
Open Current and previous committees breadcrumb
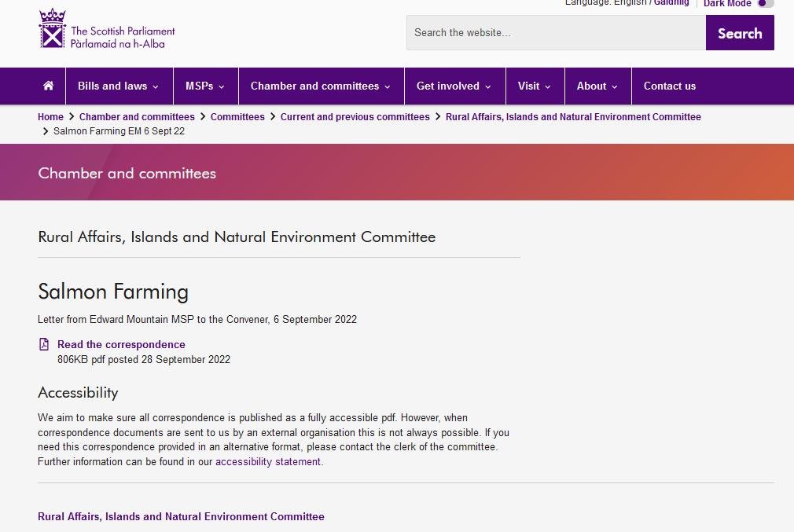[355, 116]
